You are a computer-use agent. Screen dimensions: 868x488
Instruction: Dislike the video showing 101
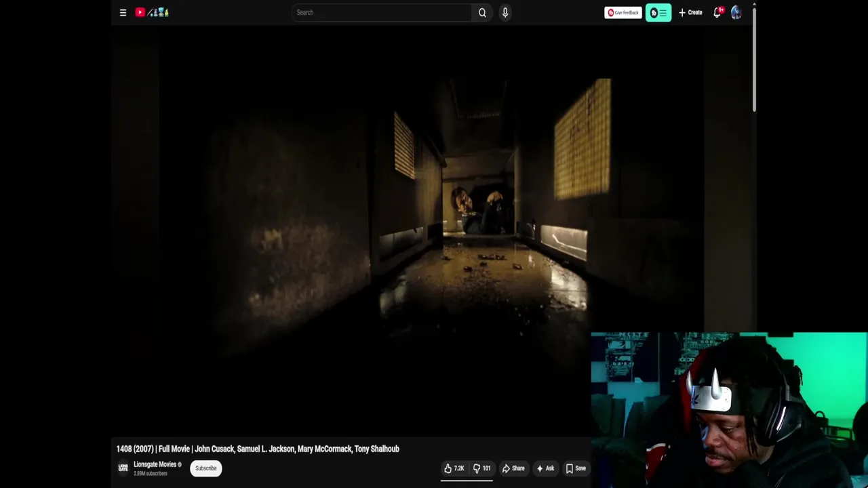point(482,468)
